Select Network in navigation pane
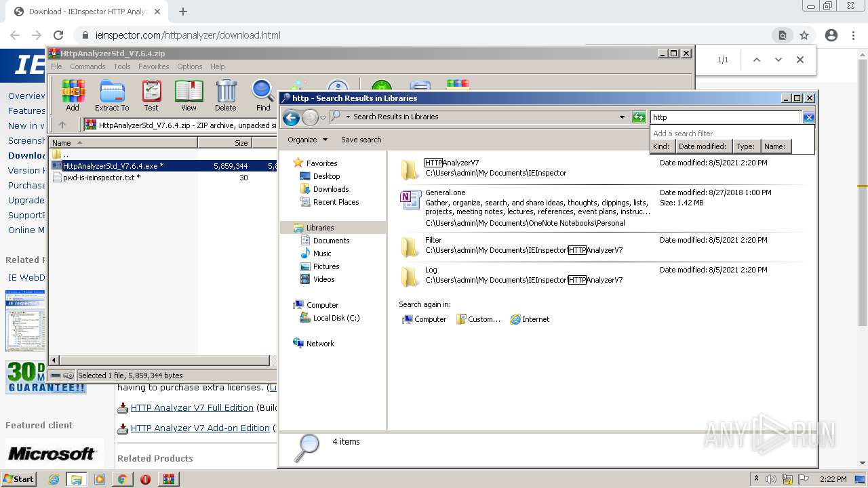Image resolution: width=868 pixels, height=488 pixels. pos(320,344)
